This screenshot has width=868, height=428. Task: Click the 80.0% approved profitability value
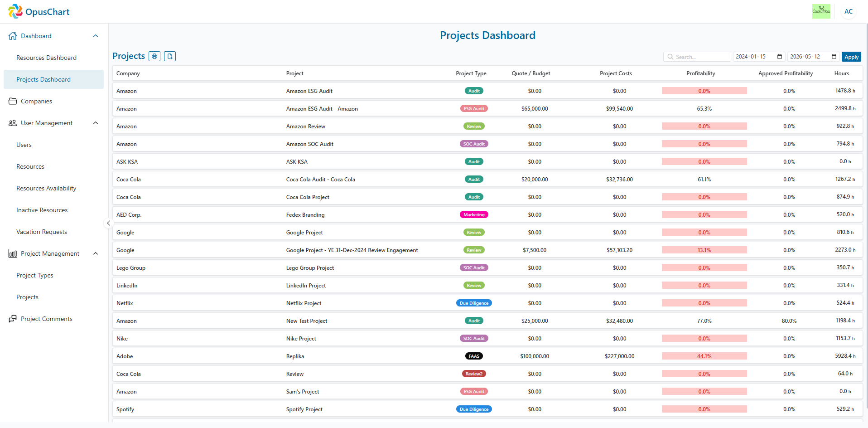[789, 321]
